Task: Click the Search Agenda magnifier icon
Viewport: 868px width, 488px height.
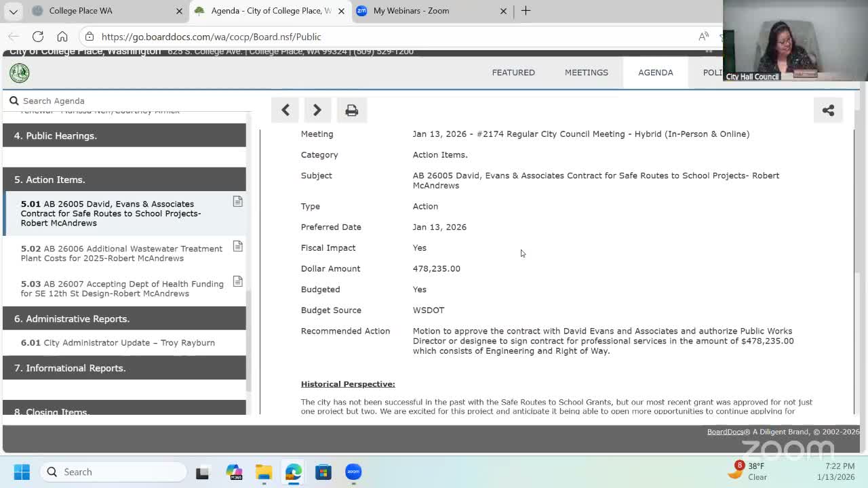Action: click(x=14, y=101)
